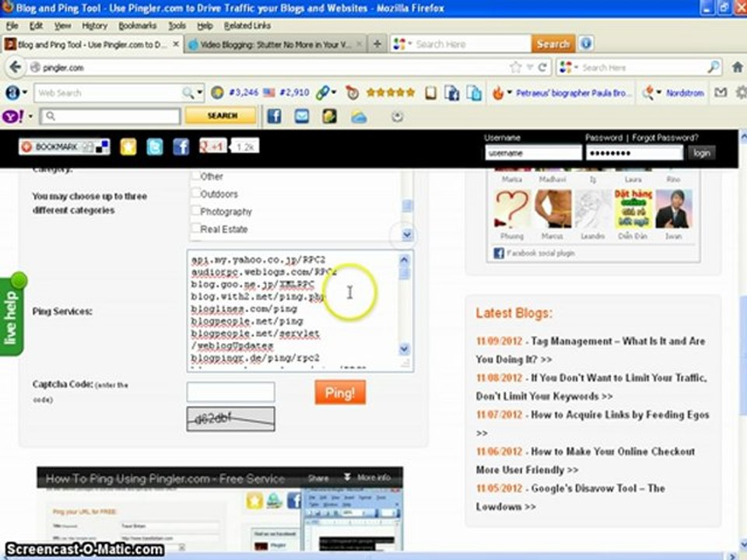The width and height of the screenshot is (747, 560).
Task: Click scroll up arrow in Ping Services box
Action: click(x=404, y=260)
